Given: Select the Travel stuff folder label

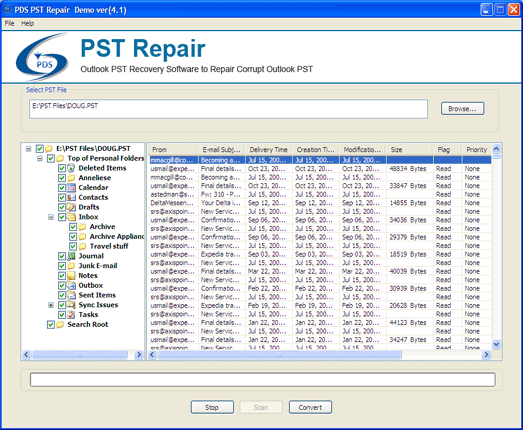Looking at the screenshot, I should tap(109, 246).
